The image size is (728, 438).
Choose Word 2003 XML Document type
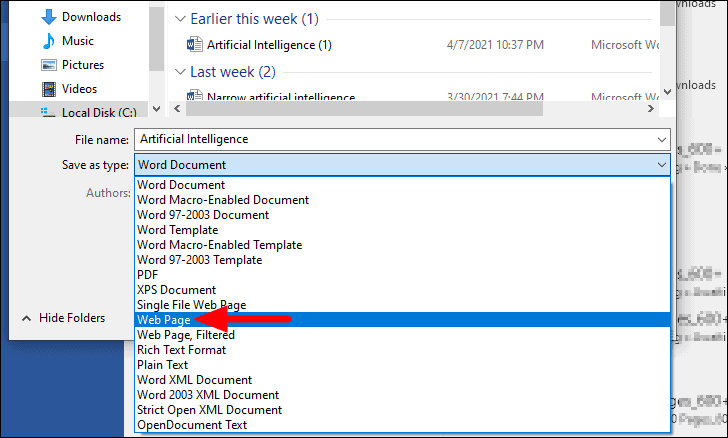point(402,395)
